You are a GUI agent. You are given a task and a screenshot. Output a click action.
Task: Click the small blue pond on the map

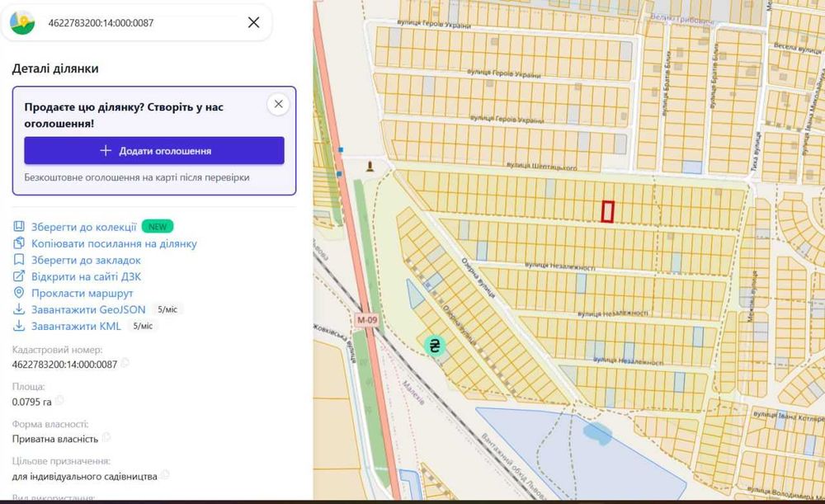tap(597, 434)
